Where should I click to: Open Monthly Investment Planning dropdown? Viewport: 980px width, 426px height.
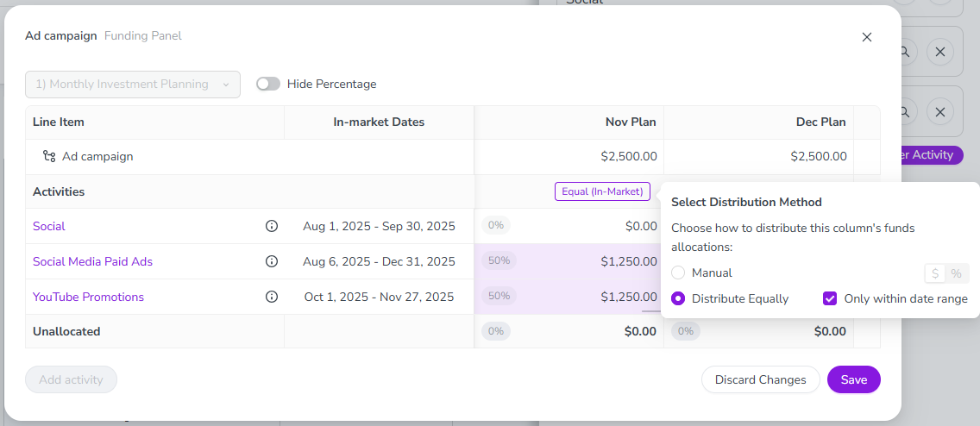[133, 85]
